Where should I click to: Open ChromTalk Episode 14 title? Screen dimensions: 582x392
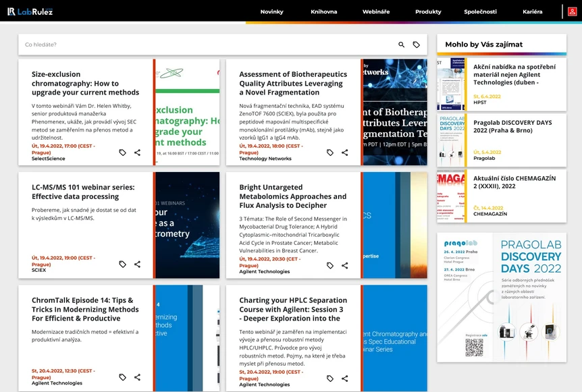click(x=85, y=309)
